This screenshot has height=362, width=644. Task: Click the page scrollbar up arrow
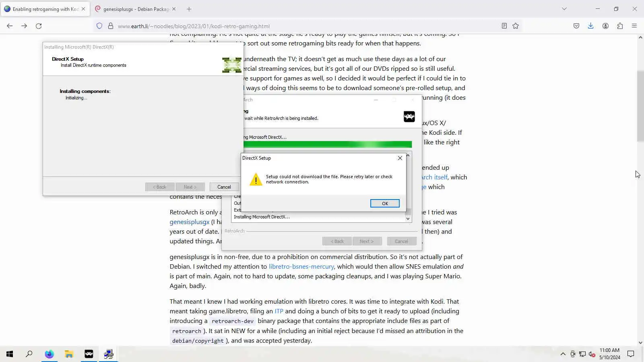point(640,37)
